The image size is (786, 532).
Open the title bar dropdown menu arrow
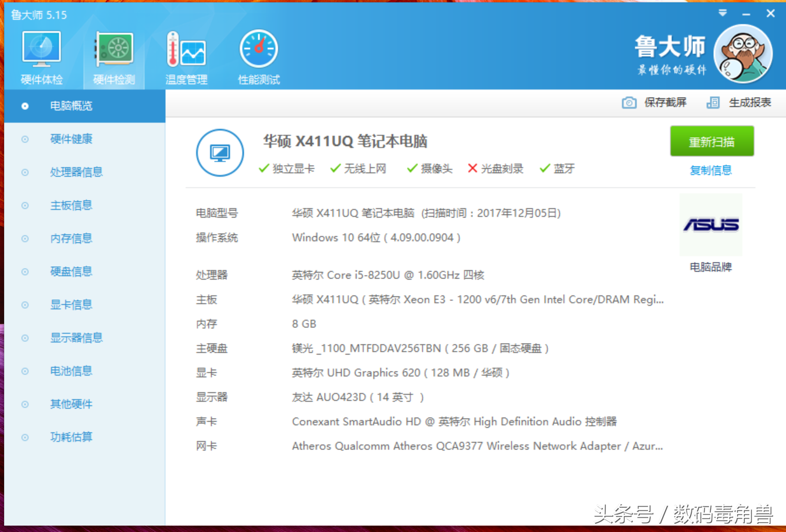tap(723, 13)
